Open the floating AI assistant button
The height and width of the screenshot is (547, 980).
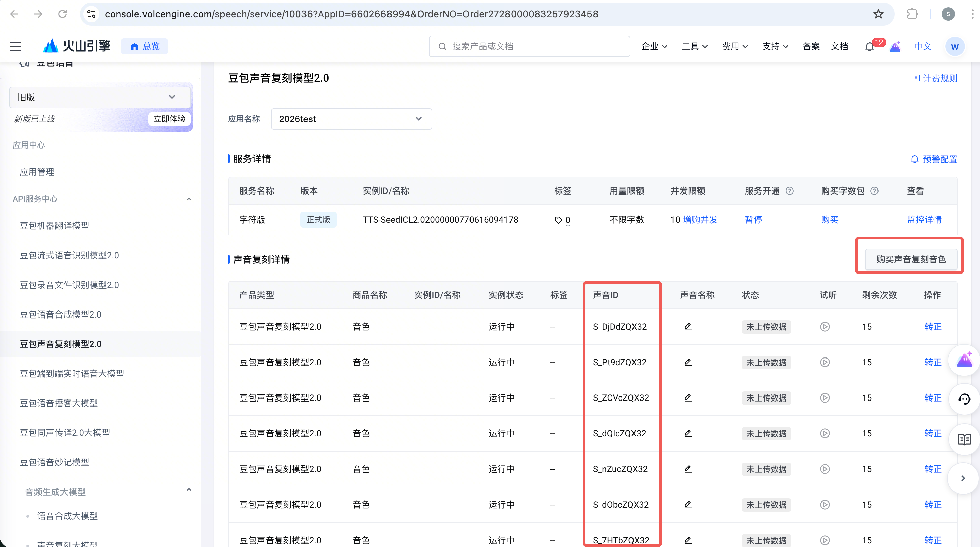pyautogui.click(x=964, y=360)
